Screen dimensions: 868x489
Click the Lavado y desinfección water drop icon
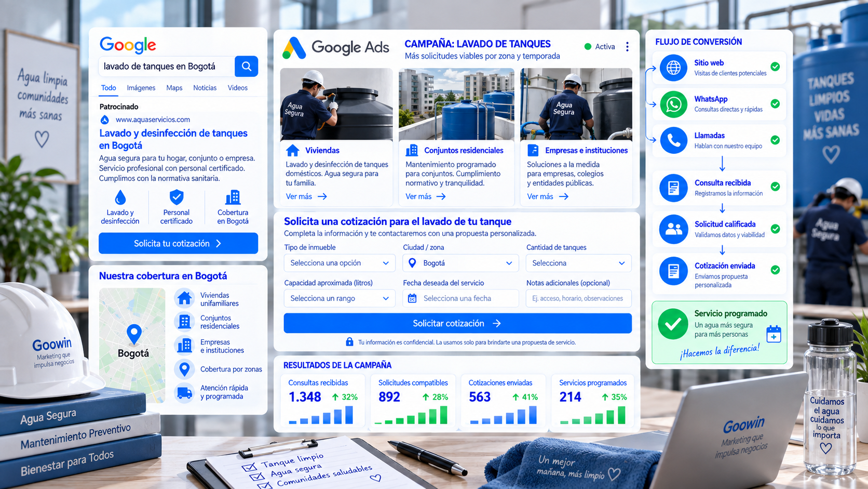[x=120, y=197]
